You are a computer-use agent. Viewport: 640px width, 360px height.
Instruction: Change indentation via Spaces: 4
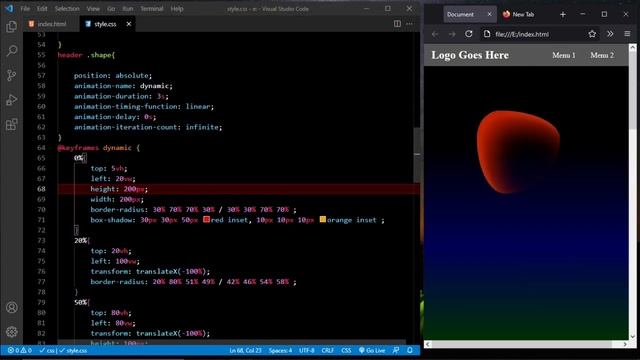[280, 350]
